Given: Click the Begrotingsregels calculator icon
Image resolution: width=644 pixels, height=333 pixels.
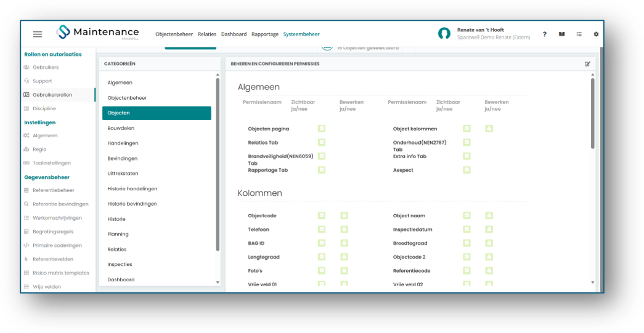Looking at the screenshot, I should tap(26, 231).
